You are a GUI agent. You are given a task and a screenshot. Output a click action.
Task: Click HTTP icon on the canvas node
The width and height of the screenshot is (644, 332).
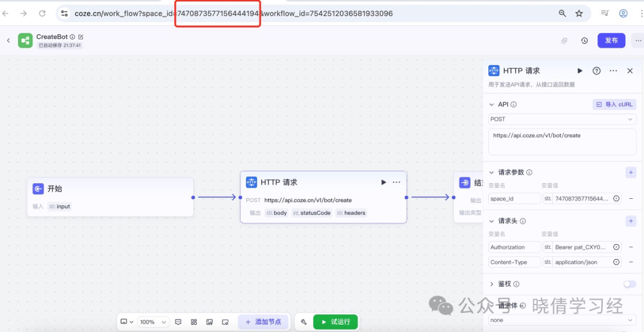(x=252, y=182)
